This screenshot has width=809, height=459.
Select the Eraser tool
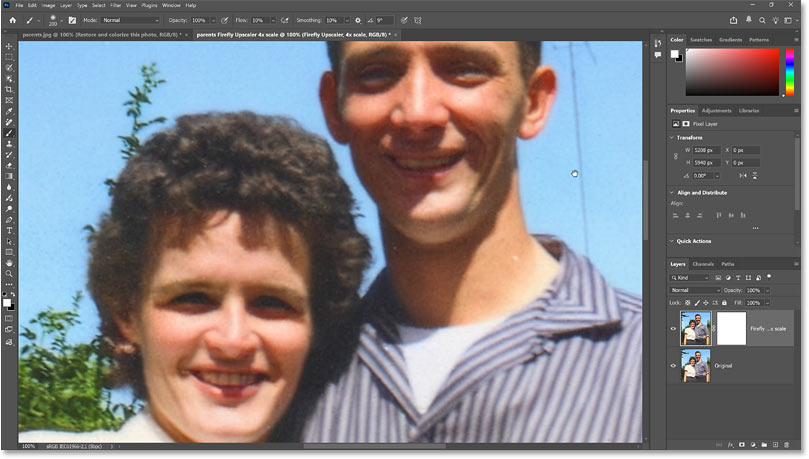9,166
